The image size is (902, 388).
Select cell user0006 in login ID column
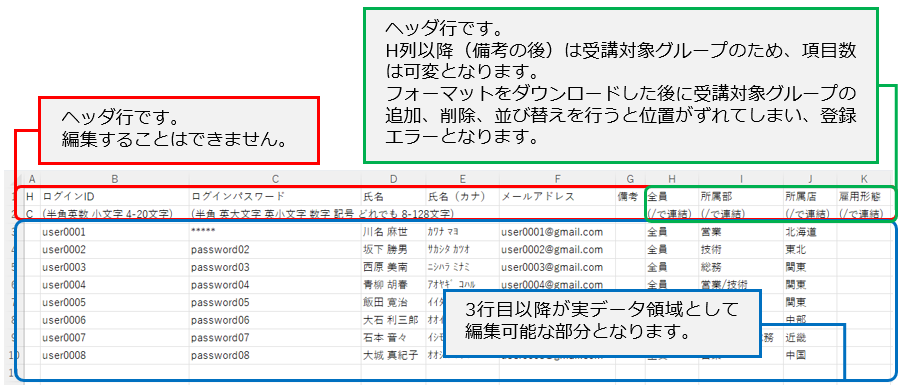coord(114,320)
